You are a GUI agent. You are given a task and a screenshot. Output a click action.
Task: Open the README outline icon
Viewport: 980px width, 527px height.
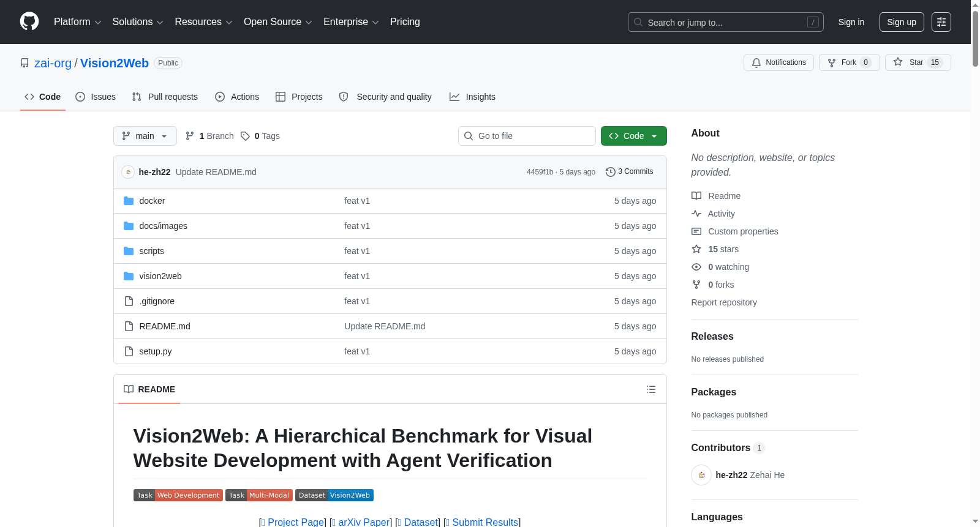[651, 389]
